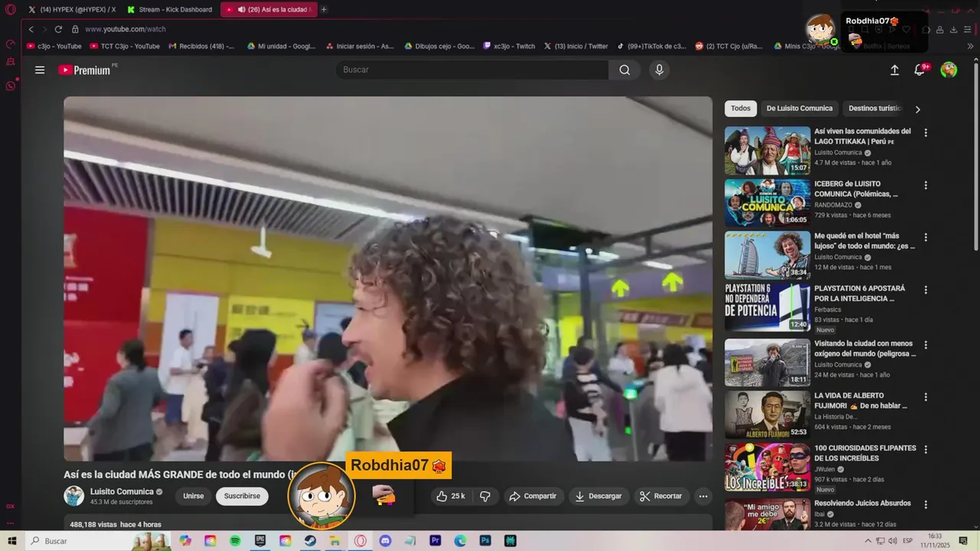Open the Luisito Comunica channel name link
Viewport: 980px width, 551px height.
point(122,492)
